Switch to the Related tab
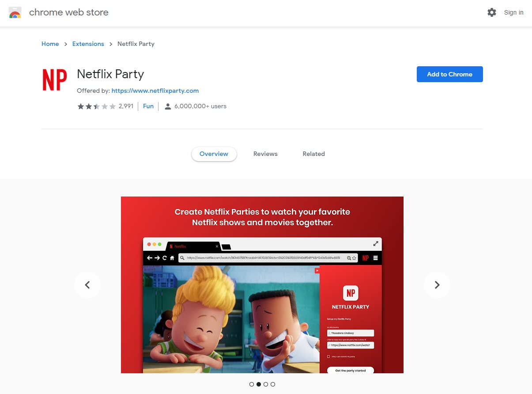 click(313, 154)
